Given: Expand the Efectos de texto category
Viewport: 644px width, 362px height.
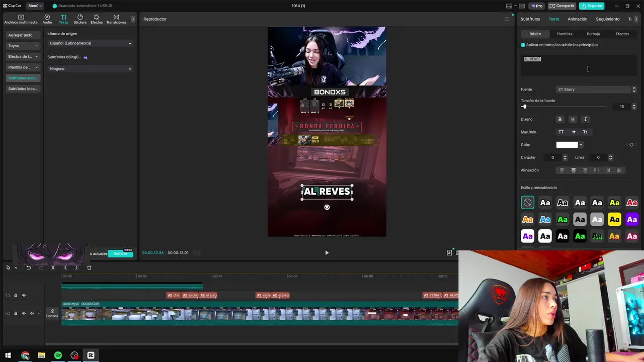Looking at the screenshot, I should click(x=23, y=57).
